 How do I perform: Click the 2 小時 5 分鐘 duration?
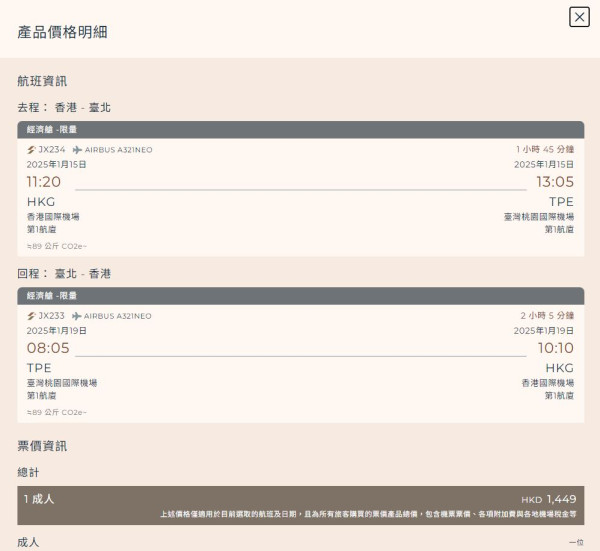pyautogui.click(x=547, y=315)
